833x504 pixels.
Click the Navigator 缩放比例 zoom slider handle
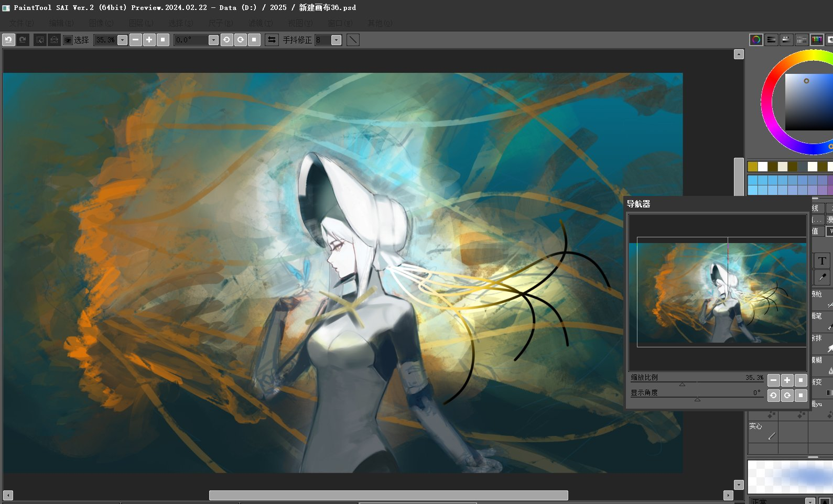682,384
